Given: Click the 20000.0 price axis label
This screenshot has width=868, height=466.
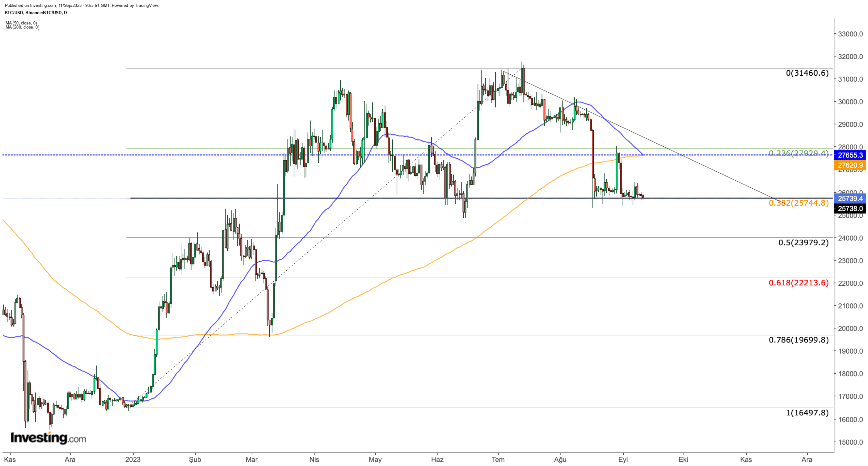Looking at the screenshot, I should tap(850, 328).
